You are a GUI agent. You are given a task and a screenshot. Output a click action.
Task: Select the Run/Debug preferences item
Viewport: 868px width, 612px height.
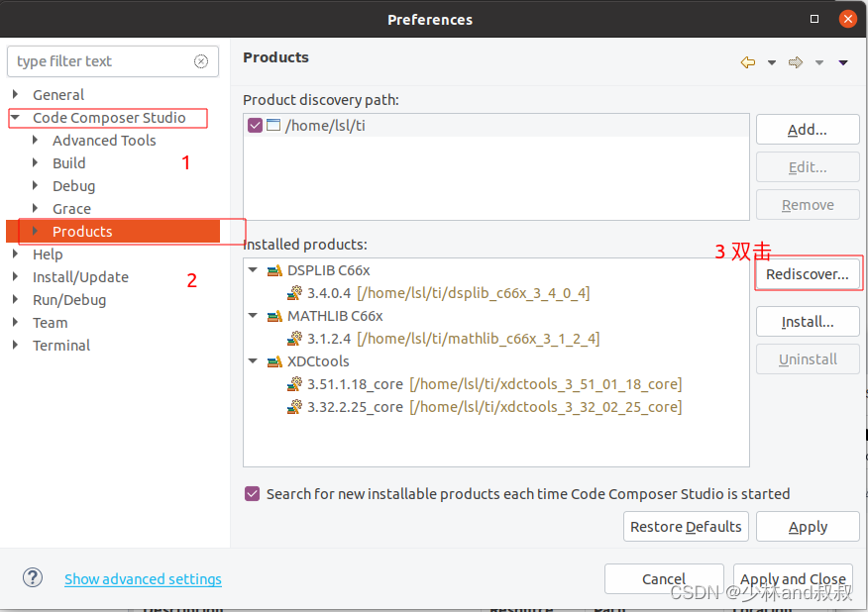tap(69, 300)
